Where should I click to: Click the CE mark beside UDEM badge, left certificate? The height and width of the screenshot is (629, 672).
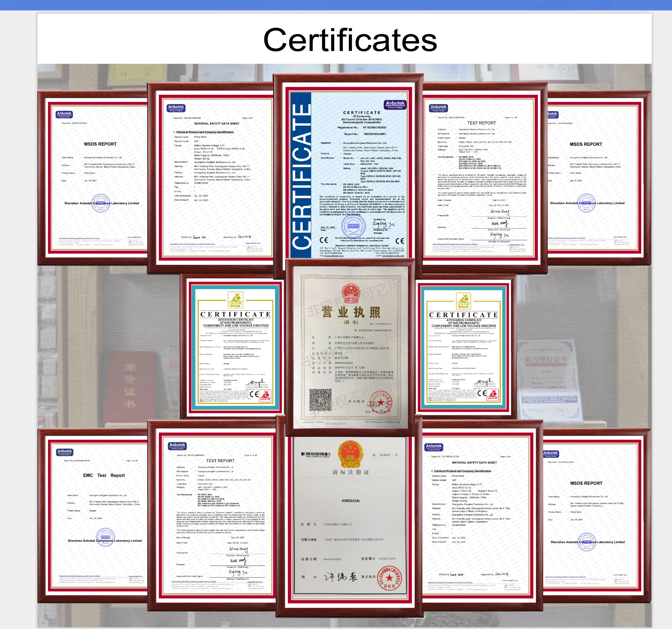254,394
